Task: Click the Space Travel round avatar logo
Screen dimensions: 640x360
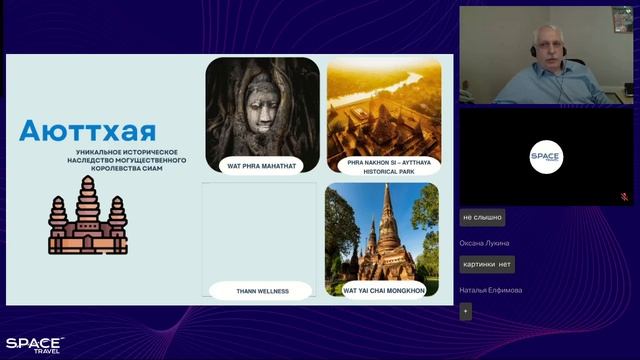Action: coord(546,157)
